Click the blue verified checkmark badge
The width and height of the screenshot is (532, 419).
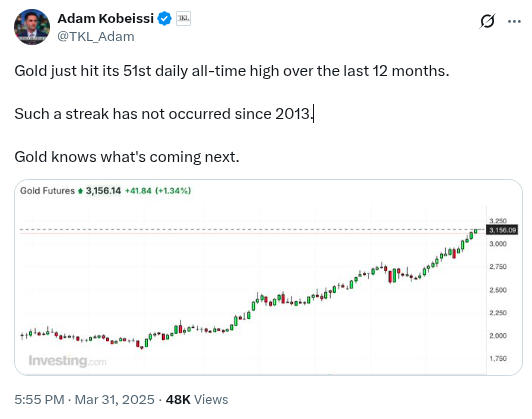point(165,18)
